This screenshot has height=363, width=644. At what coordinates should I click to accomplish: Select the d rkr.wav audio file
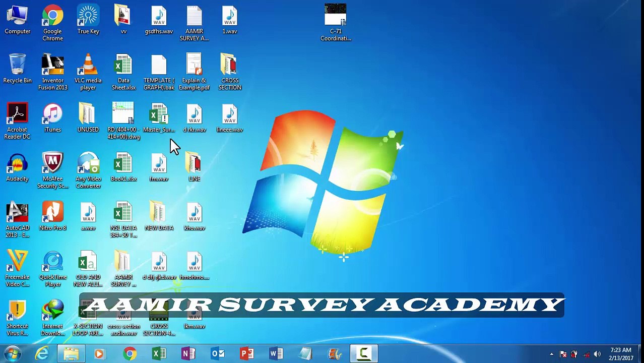[x=194, y=118]
